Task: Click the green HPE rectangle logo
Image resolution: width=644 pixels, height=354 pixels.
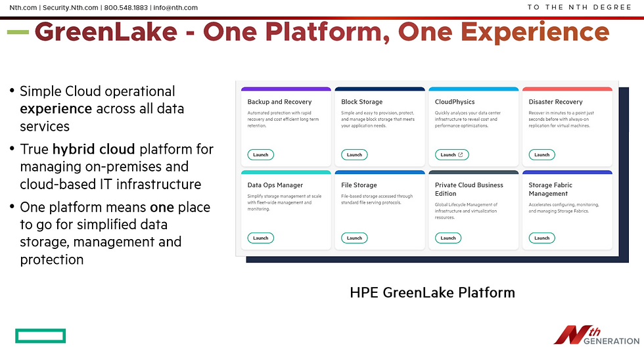Action: [40, 336]
